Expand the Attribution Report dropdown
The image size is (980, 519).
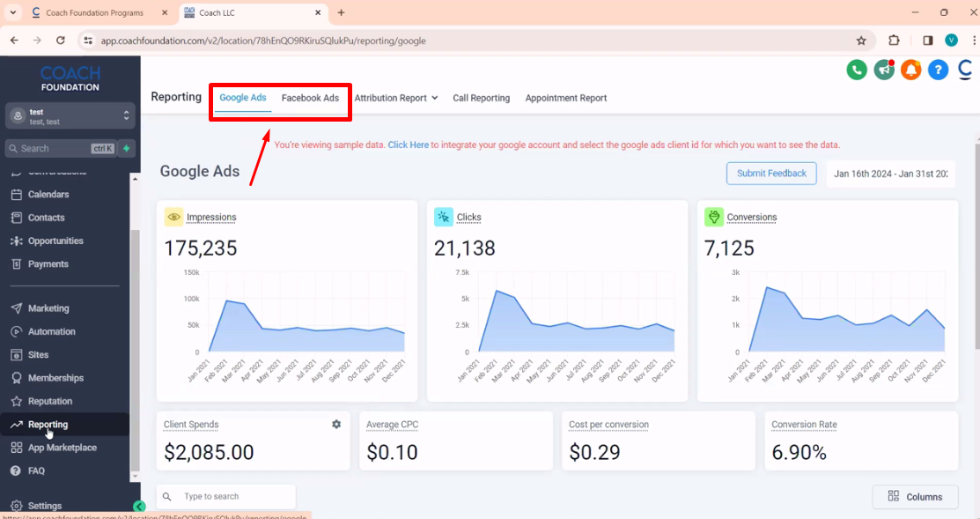pyautogui.click(x=395, y=98)
